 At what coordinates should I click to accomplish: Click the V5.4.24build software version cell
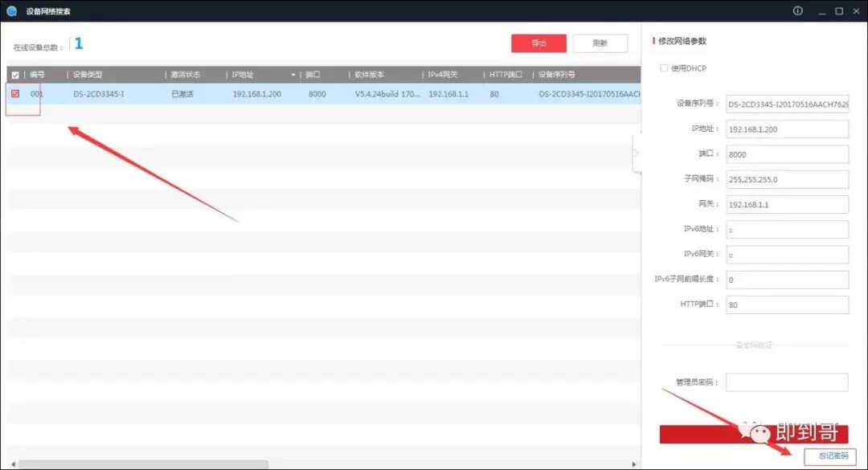point(387,94)
